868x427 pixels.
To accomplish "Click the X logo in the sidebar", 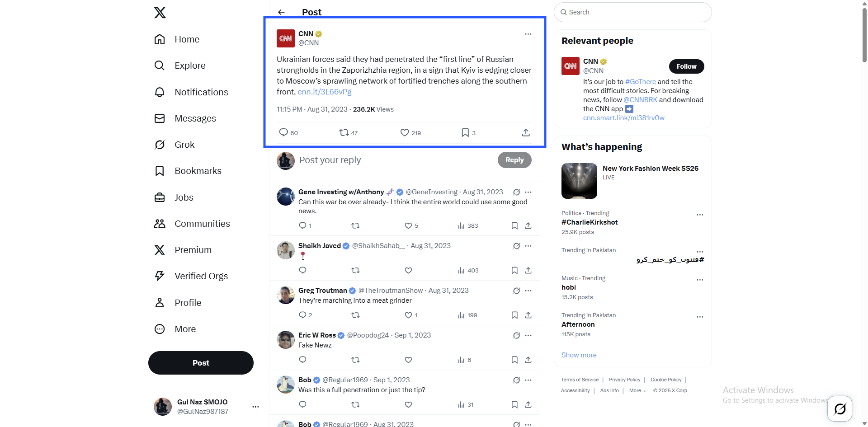I will (x=160, y=13).
